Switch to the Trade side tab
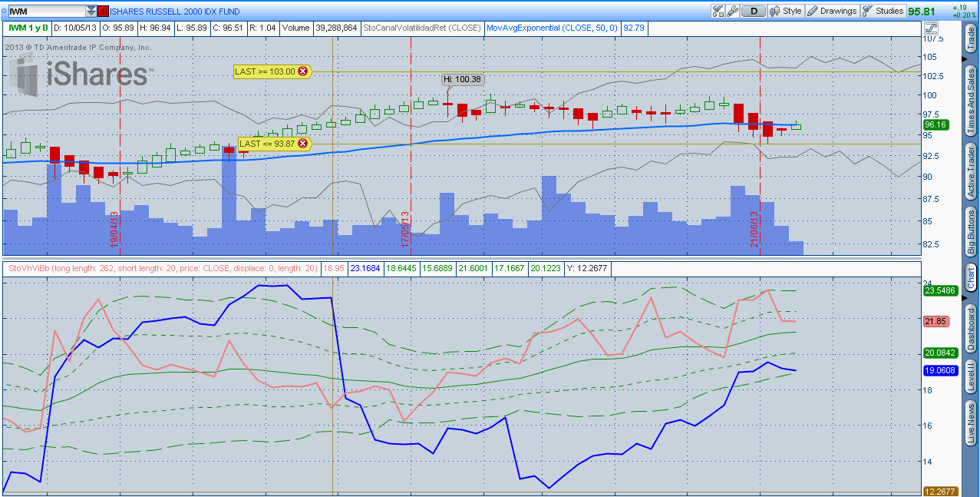The height and width of the screenshot is (497, 980). point(971,41)
